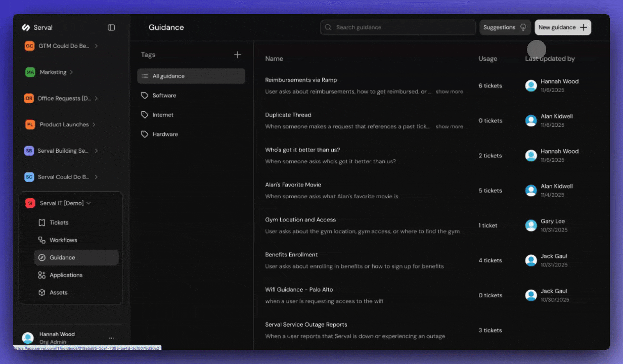Screen dimensions: 623x364
Task: Toggle the sidebar collapse icon
Action: [x=111, y=27]
